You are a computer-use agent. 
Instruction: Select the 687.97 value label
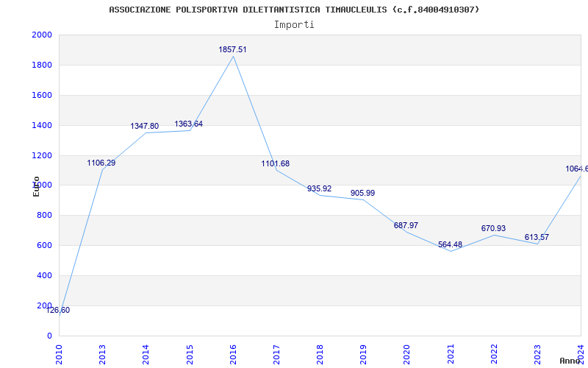[406, 225]
